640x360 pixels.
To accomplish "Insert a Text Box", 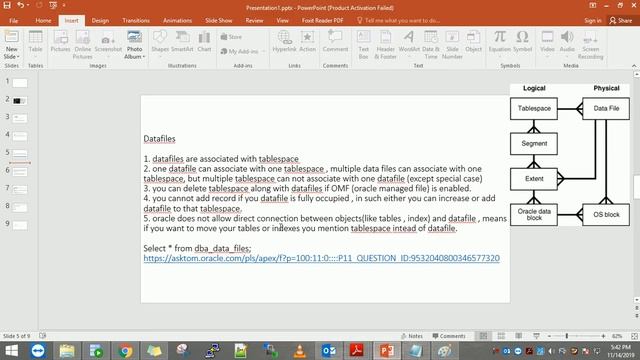I will tap(363, 45).
